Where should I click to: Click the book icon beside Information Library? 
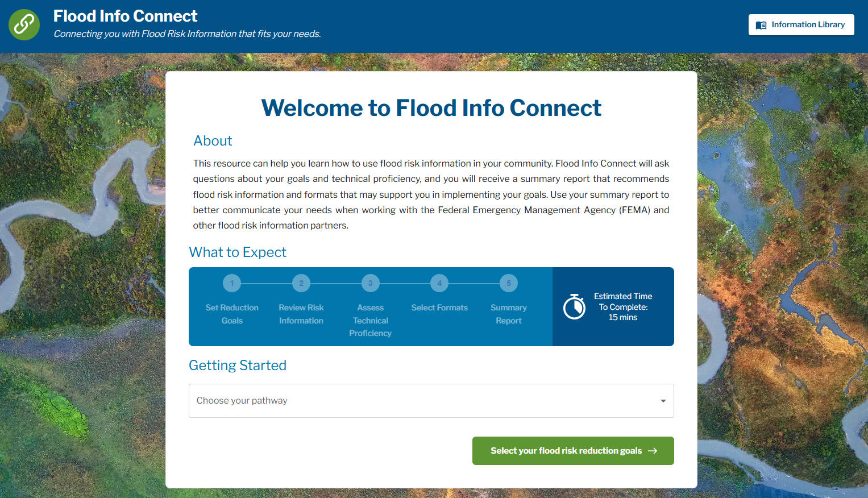pos(761,25)
